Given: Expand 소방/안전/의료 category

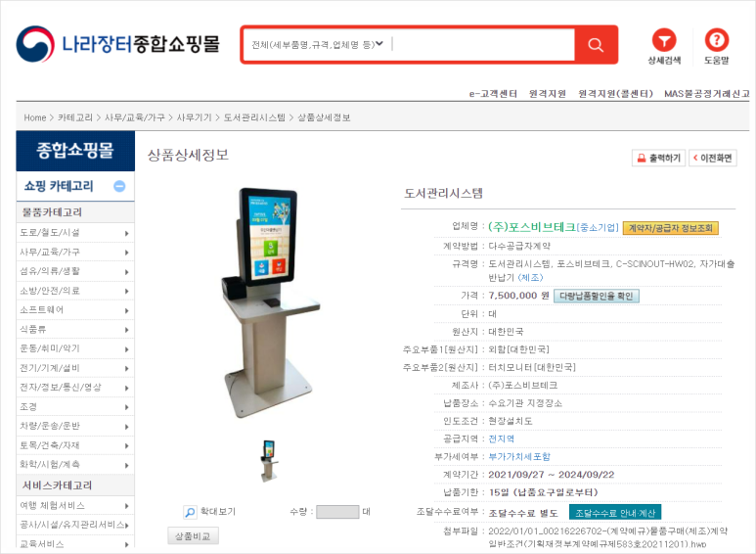Looking at the screenshot, I should point(75,291).
